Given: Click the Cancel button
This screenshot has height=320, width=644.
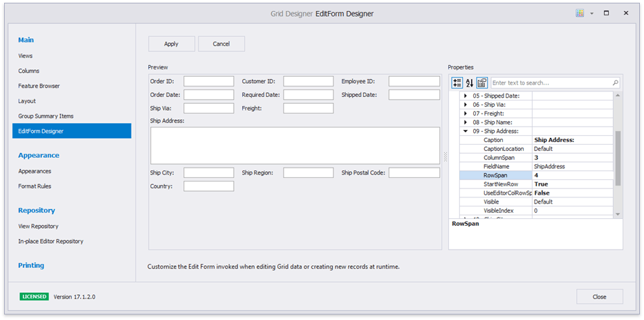Looking at the screenshot, I should pyautogui.click(x=221, y=44).
